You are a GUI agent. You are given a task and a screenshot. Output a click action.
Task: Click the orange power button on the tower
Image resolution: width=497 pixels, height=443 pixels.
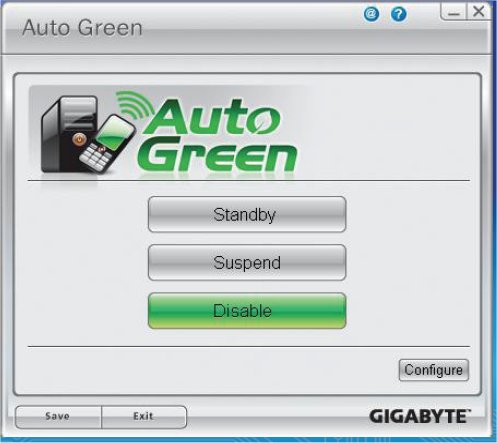pos(79,139)
